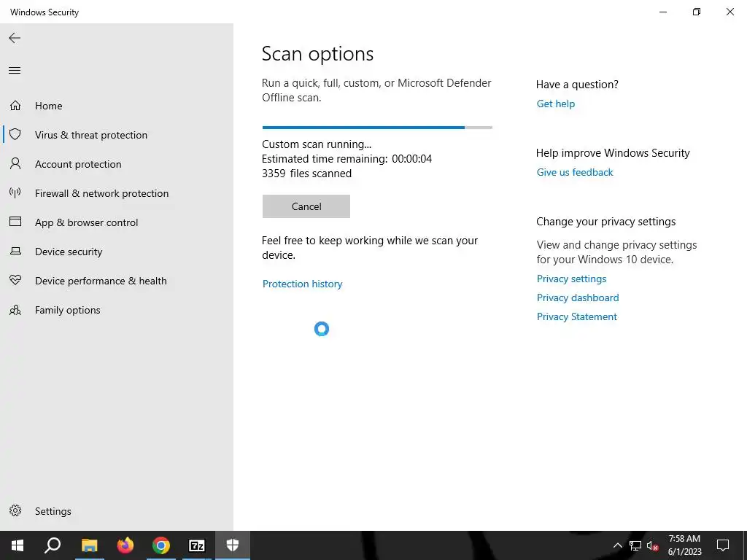Screen dimensions: 747x560
Task: Click the App & browser control window icon
Action: pyautogui.click(x=15, y=222)
